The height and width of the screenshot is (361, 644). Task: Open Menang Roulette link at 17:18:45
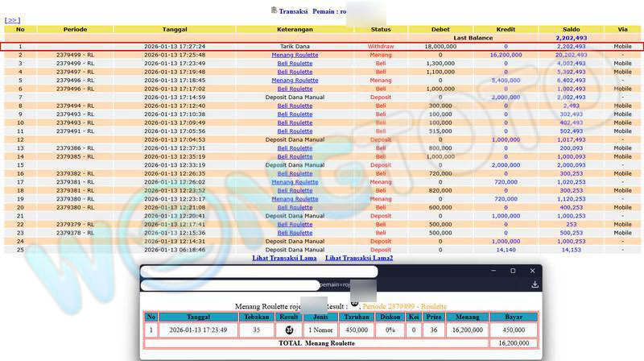click(295, 81)
